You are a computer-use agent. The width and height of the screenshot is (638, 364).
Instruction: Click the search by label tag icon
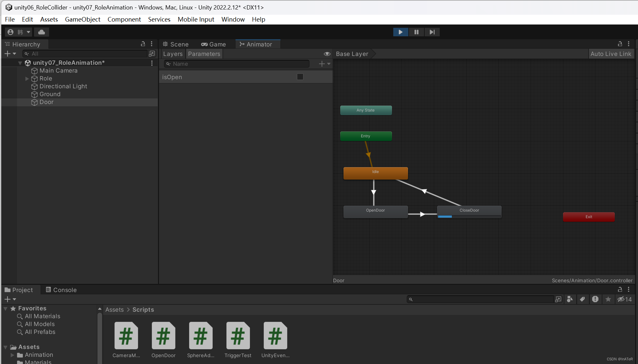point(582,299)
